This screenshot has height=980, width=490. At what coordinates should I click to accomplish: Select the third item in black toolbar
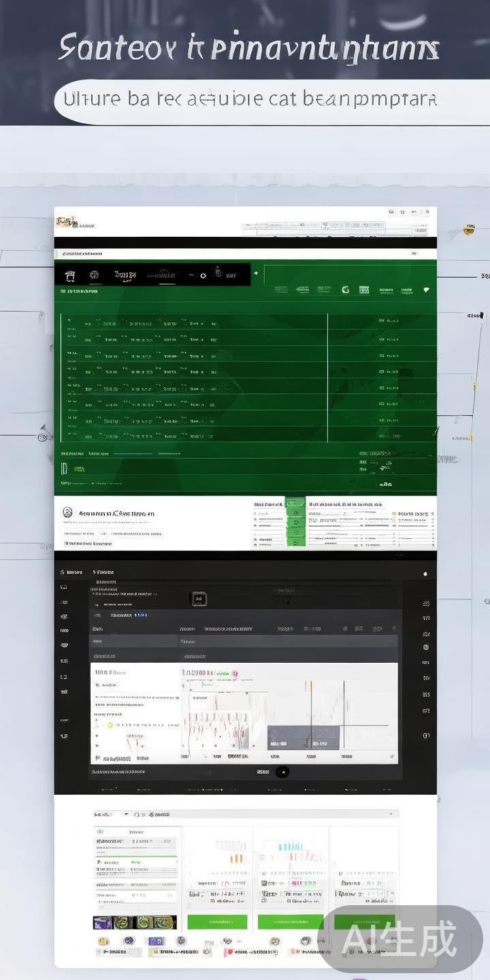[125, 275]
